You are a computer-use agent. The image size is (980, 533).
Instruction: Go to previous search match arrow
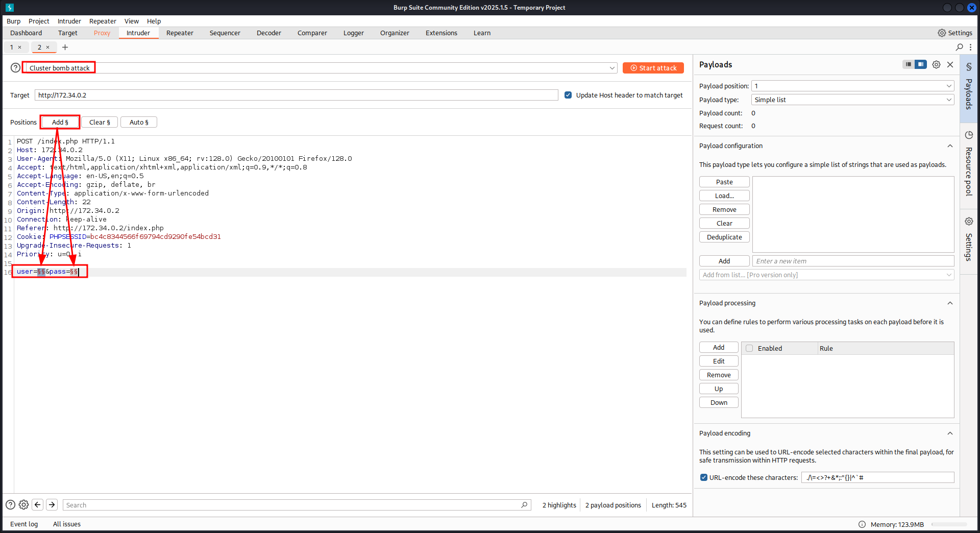pyautogui.click(x=38, y=504)
